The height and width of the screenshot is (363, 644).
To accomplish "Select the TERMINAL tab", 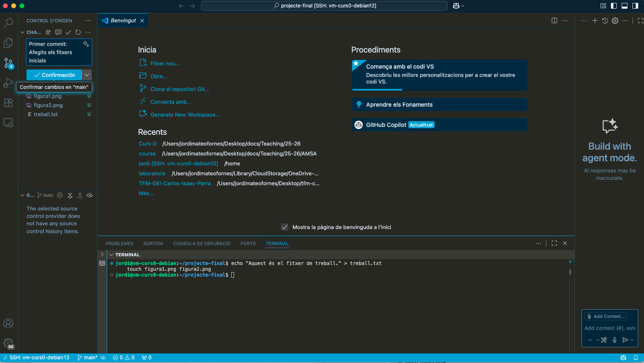I will (x=277, y=244).
